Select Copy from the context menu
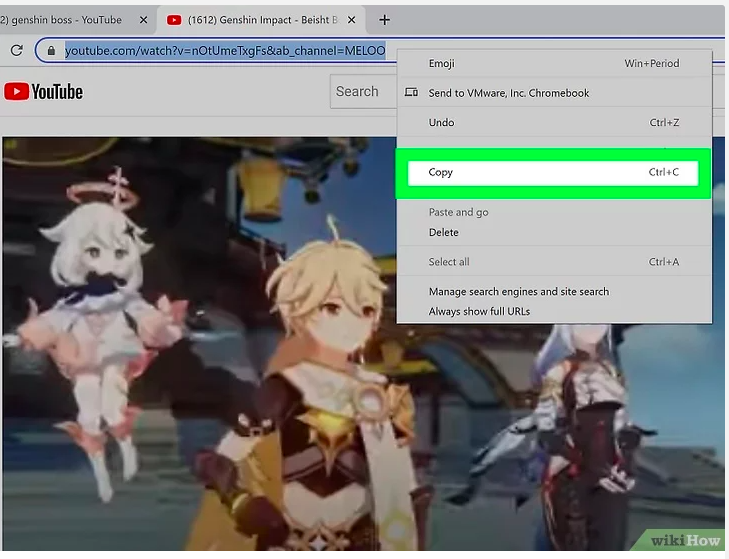Viewport: 729px width, 559px height. click(x=553, y=173)
